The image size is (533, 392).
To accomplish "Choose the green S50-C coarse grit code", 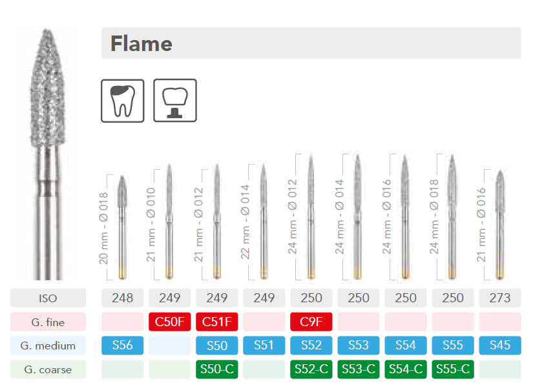I will click(x=217, y=369).
